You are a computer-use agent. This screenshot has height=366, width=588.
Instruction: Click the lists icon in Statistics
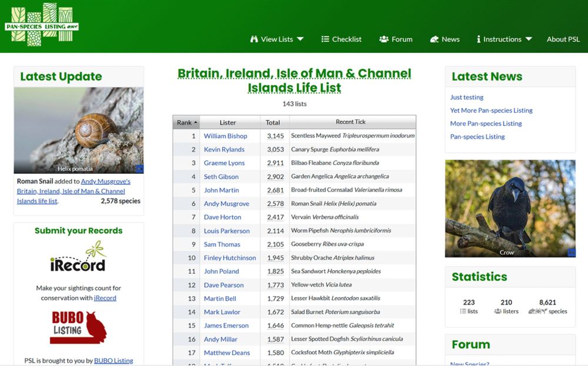[463, 311]
